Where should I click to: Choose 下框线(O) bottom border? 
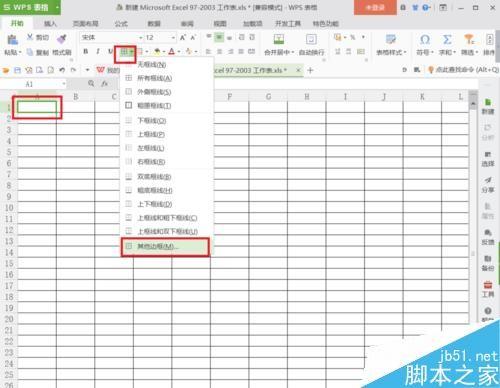(x=167, y=121)
